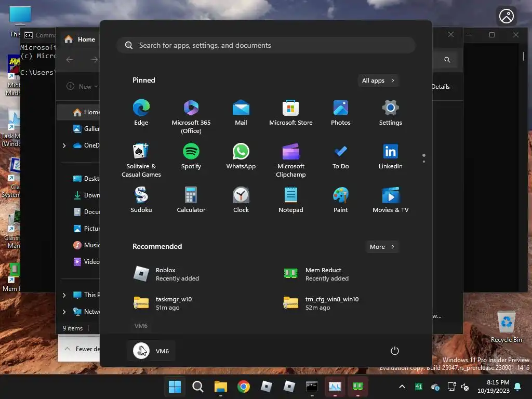This screenshot has height=399, width=532.
Task: Open the VM6 user account menu
Action: [151, 351]
